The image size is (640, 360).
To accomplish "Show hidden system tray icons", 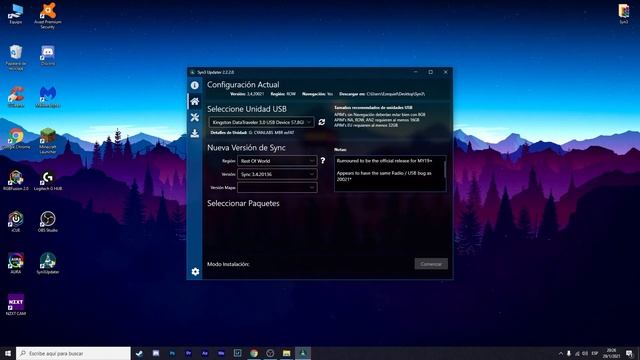I will [x=560, y=353].
